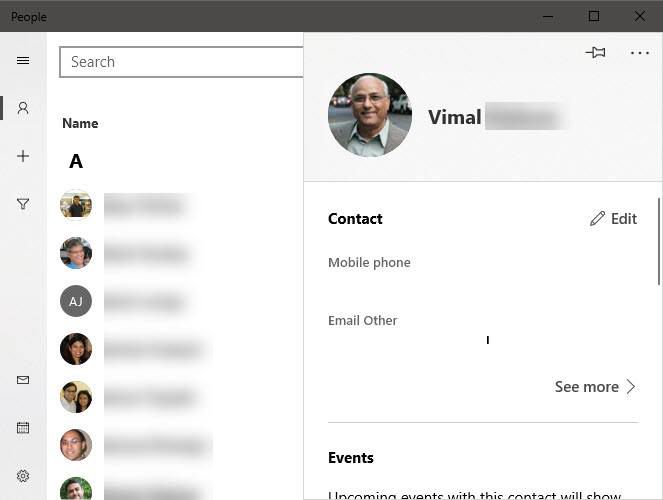Open Mail app from sidebar envelope icon
This screenshot has width=663, height=500.
(23, 380)
